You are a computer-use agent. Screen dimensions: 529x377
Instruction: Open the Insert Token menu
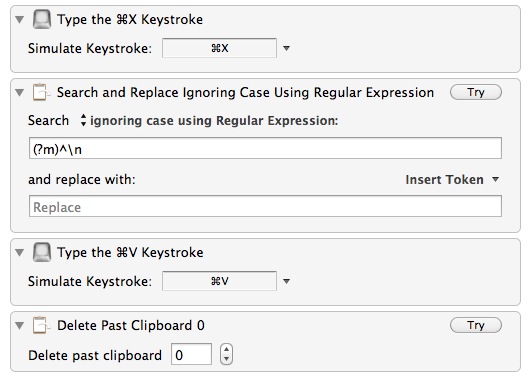[x=452, y=180]
